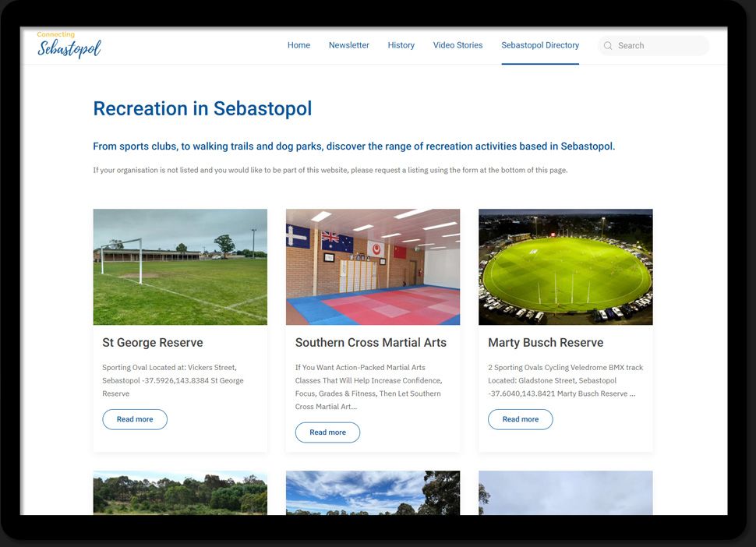Open Video Stories page
The image size is (756, 547).
457,45
